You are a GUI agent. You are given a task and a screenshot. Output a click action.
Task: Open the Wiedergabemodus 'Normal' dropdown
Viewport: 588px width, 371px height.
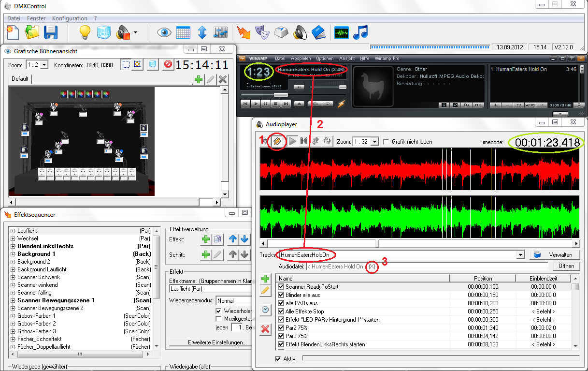234,300
